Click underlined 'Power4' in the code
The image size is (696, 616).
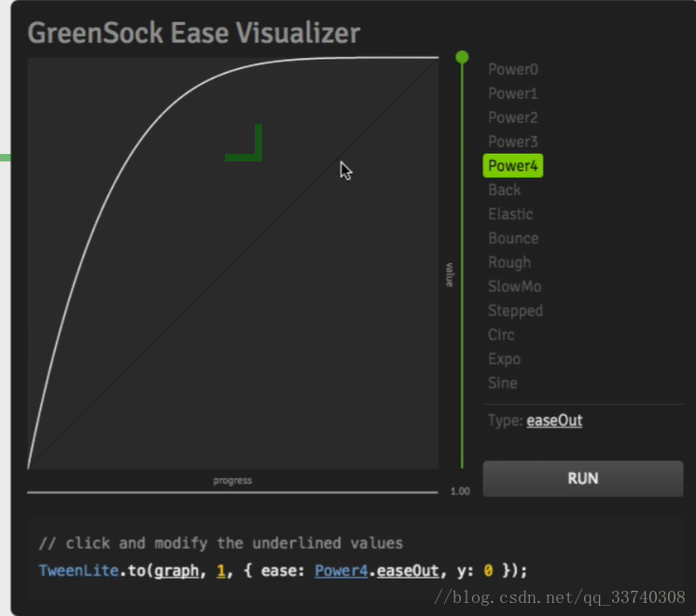341,570
